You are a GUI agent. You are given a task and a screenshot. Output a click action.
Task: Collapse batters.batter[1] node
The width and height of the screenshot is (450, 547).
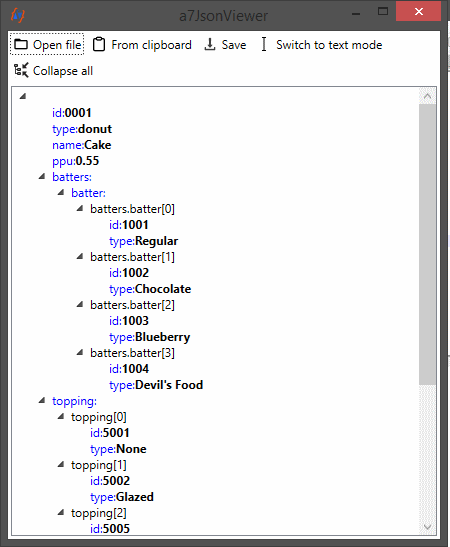click(80, 256)
